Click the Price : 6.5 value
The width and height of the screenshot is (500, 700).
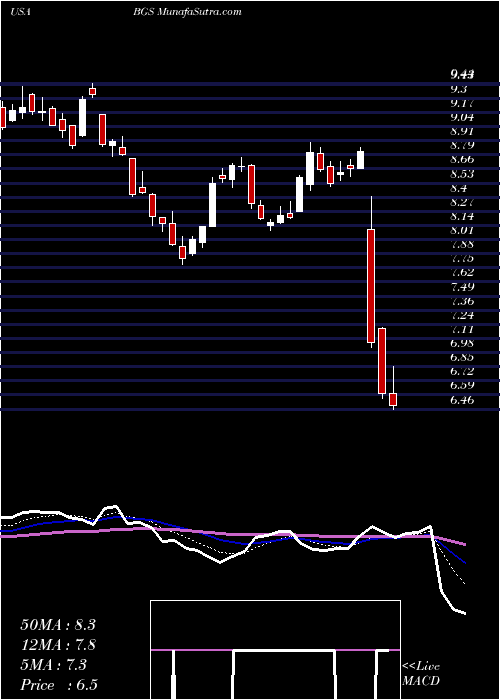(x=58, y=685)
